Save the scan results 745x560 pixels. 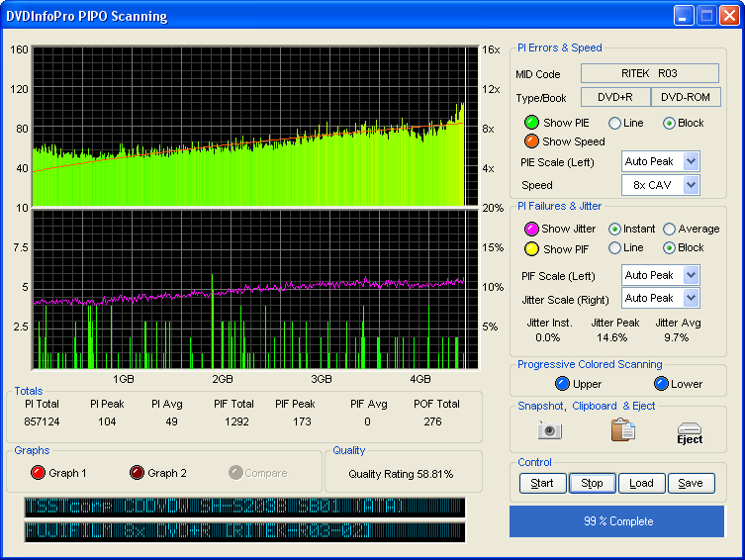coord(691,483)
